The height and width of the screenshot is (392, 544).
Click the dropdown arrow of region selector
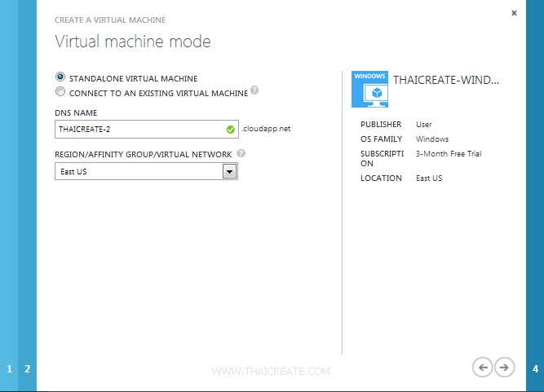point(229,172)
